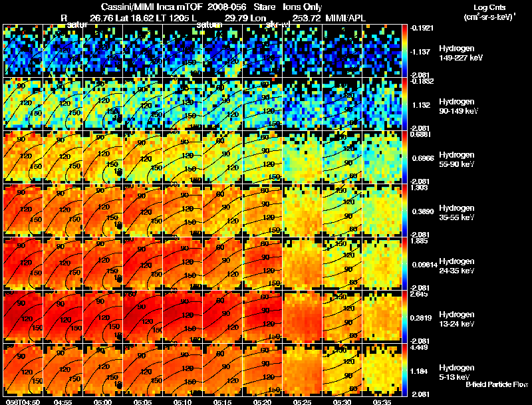
Task: Click the '1.184' colorbar value
Action: (x=419, y=371)
